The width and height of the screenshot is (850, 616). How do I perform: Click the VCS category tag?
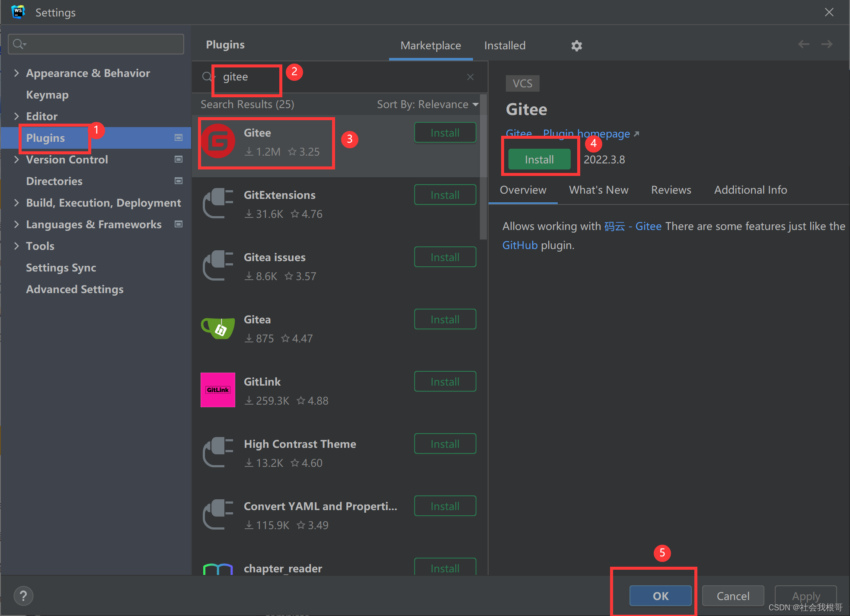522,83
